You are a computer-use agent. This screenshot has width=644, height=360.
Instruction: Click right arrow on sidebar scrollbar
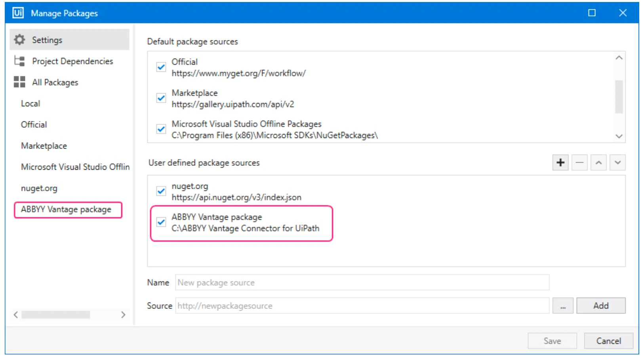(x=124, y=314)
